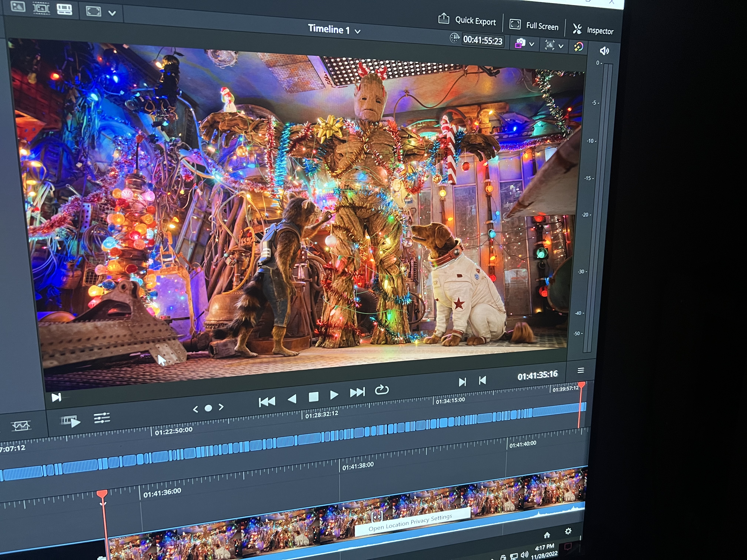Click lower ruler label 01:41:36:00
The height and width of the screenshot is (560, 747).
pyautogui.click(x=162, y=492)
